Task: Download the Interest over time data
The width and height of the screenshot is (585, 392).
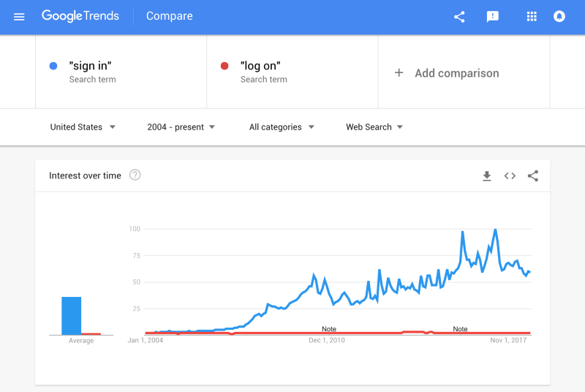Action: (486, 176)
